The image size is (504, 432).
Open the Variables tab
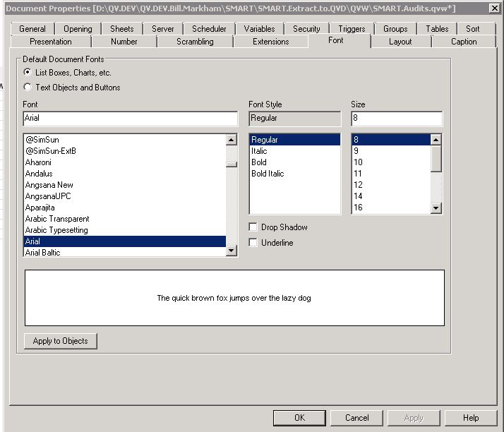pos(259,29)
